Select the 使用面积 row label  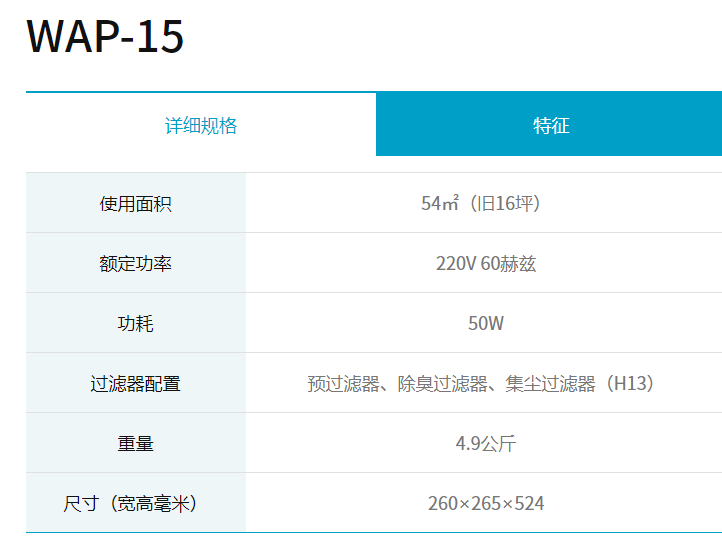tap(136, 204)
